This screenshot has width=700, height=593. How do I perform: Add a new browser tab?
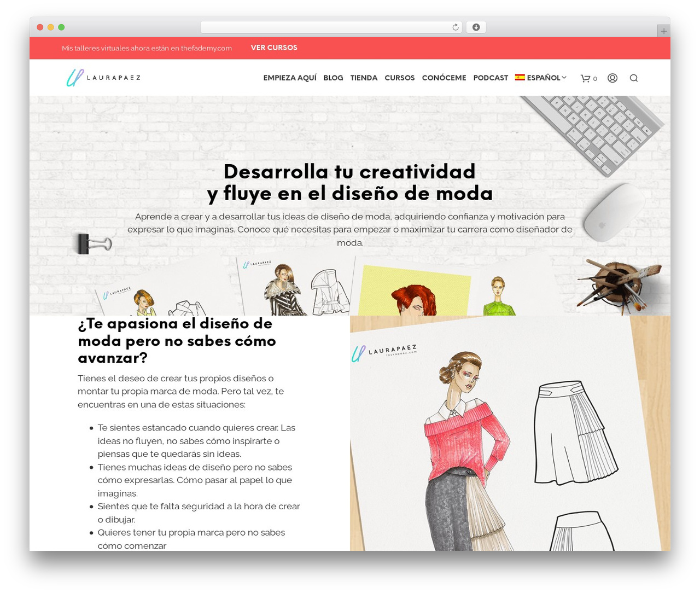click(663, 31)
